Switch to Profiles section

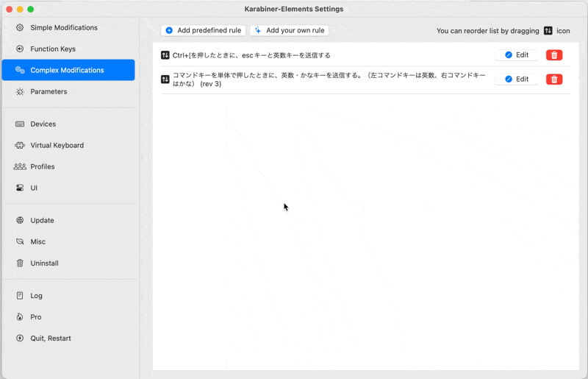[68, 166]
